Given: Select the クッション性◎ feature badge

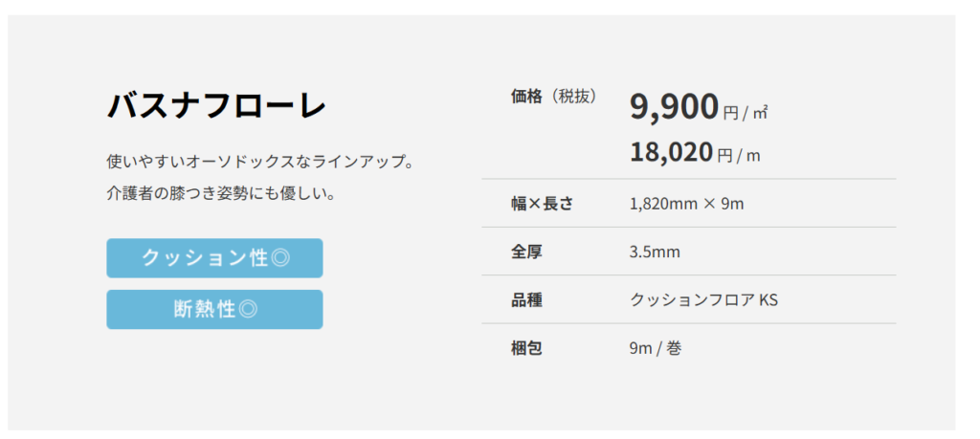Looking at the screenshot, I should click(214, 258).
